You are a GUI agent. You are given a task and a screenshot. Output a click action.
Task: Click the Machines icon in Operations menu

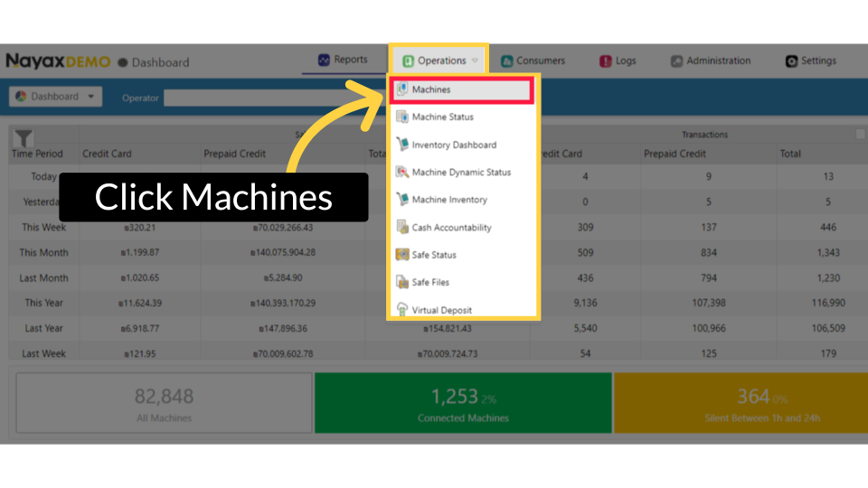402,89
